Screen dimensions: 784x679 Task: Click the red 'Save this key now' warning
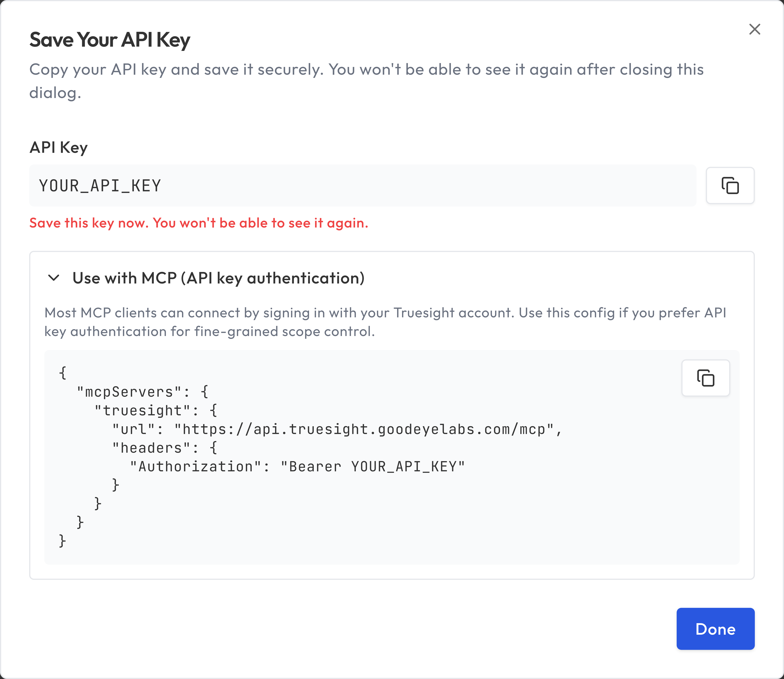point(199,223)
